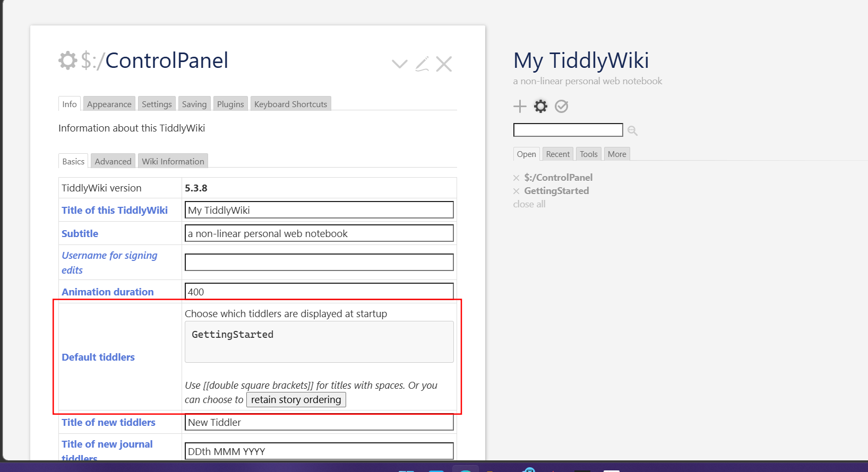Select the Keyboard Shortcuts tab
This screenshot has height=472, width=868.
pos(290,104)
